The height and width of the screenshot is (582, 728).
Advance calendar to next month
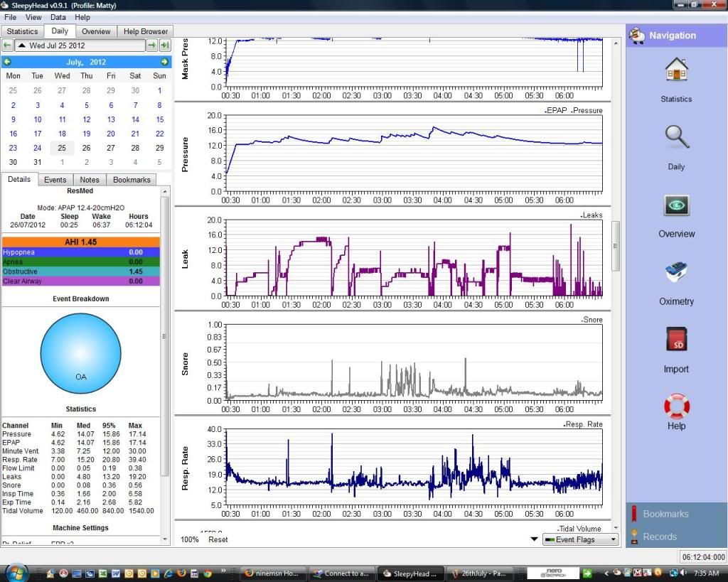pos(165,63)
